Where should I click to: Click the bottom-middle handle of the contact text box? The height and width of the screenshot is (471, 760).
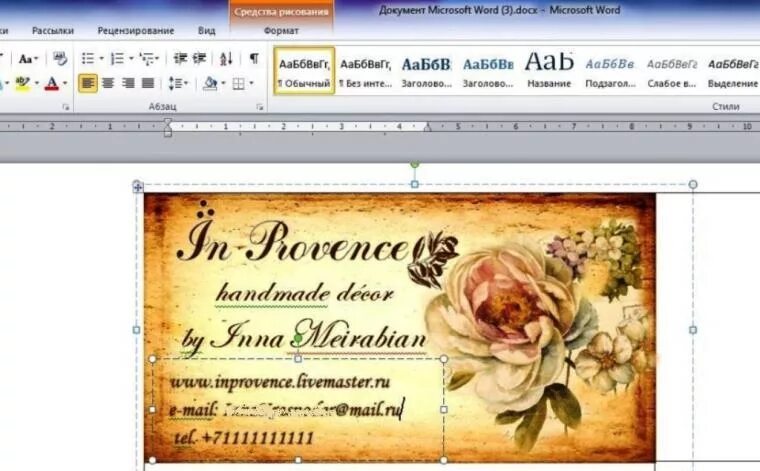coord(298,460)
